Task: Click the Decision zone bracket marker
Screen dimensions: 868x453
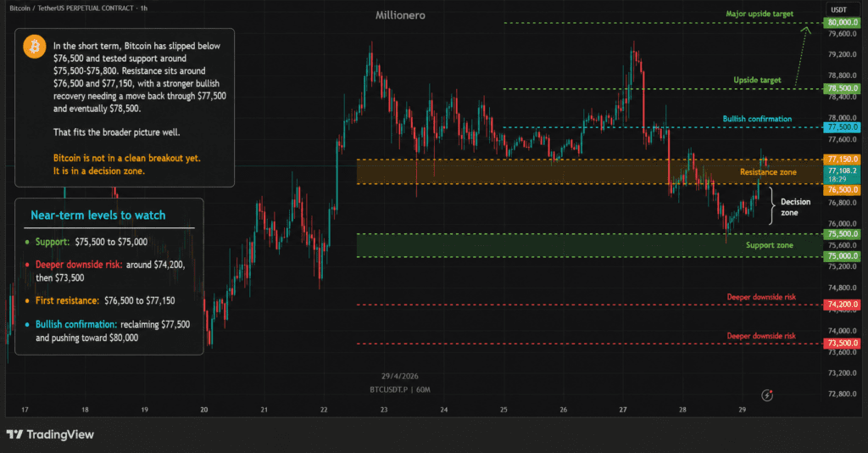Action: point(771,207)
